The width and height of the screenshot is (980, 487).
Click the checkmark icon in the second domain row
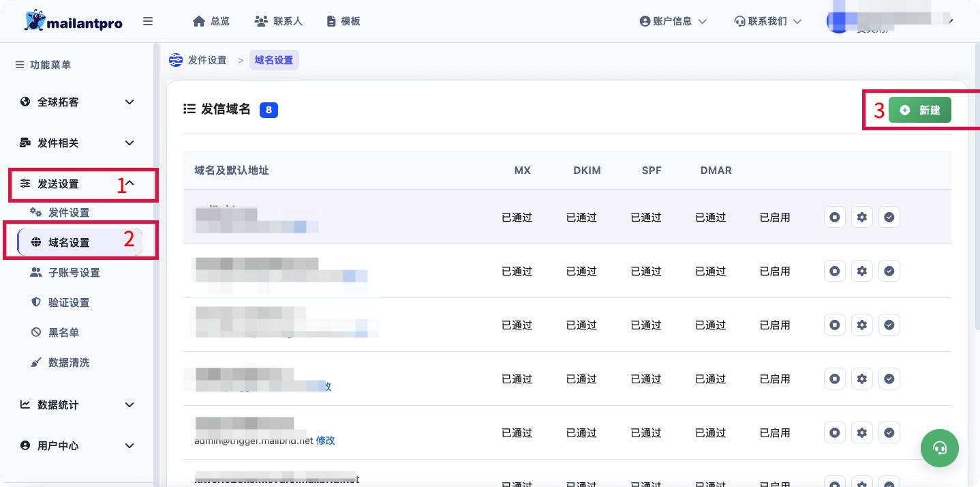tap(889, 271)
